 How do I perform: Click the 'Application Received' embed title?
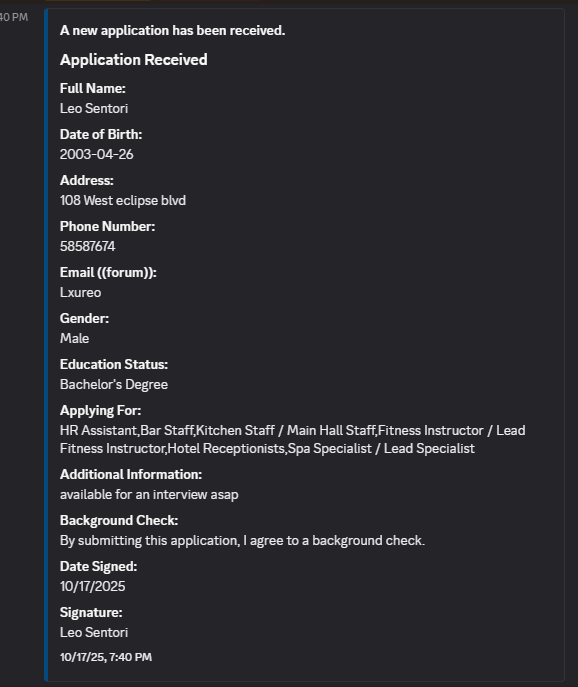click(134, 60)
